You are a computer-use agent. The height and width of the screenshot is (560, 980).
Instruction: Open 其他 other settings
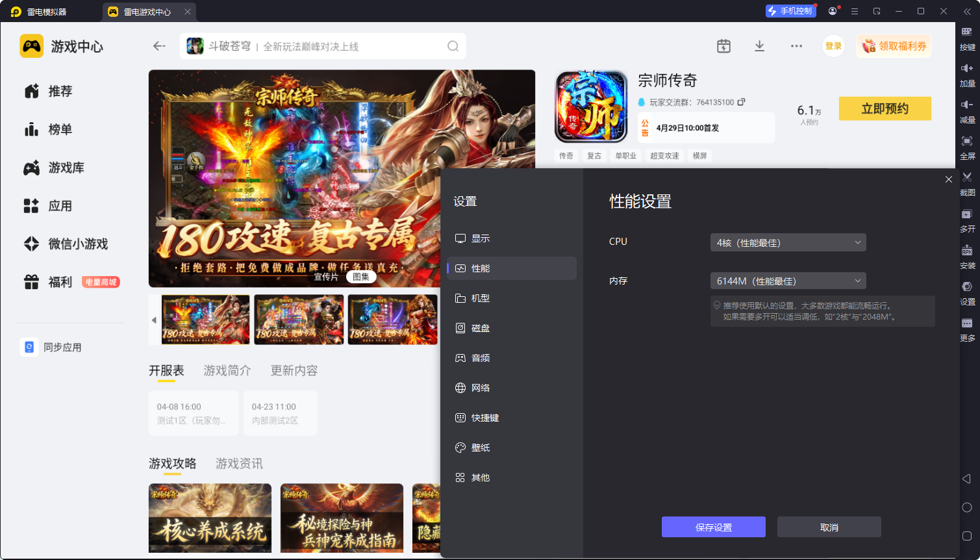coord(512,477)
